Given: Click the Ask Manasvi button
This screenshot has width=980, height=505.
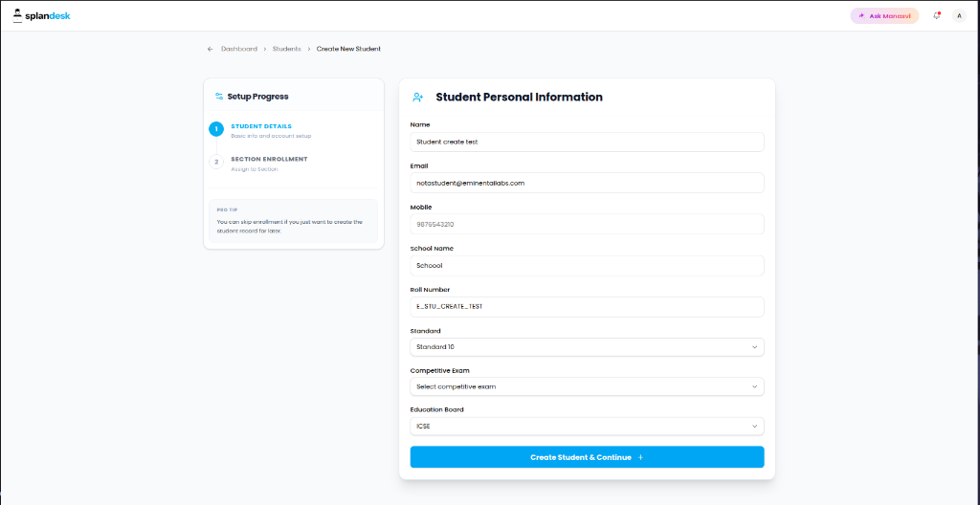Looking at the screenshot, I should click(884, 15).
